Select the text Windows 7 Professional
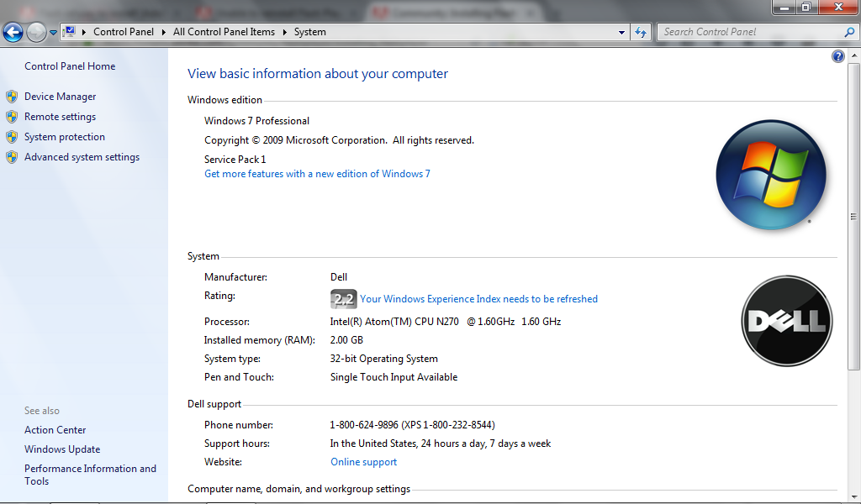The height and width of the screenshot is (504, 861). 256,121
